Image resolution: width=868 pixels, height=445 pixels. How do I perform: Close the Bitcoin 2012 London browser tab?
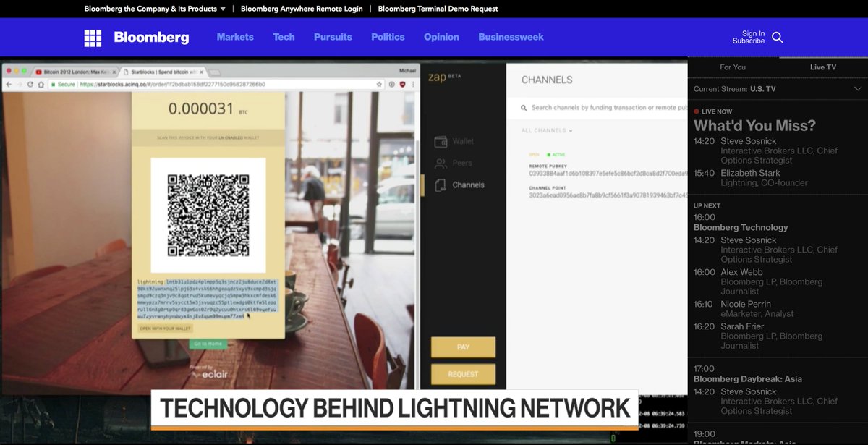point(114,72)
